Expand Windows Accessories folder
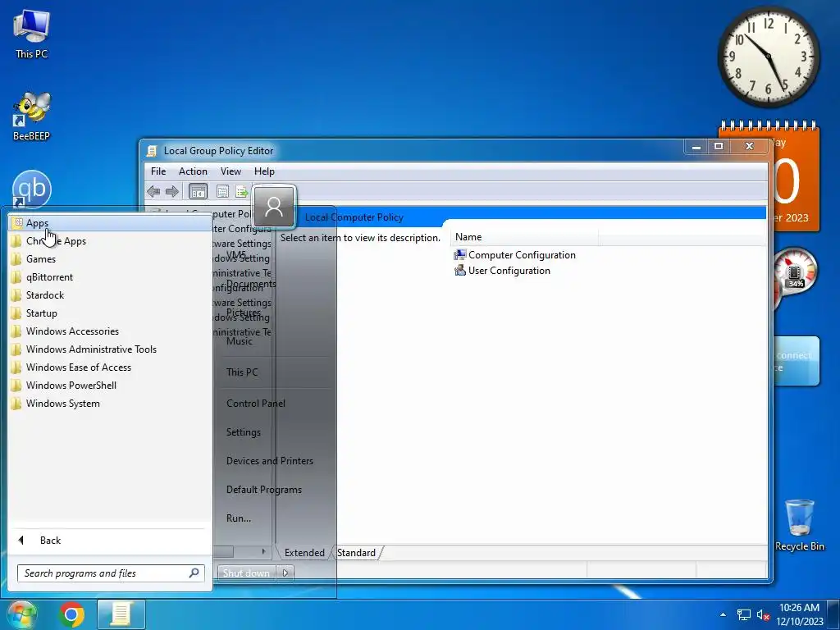Image resolution: width=840 pixels, height=630 pixels. tap(110, 331)
